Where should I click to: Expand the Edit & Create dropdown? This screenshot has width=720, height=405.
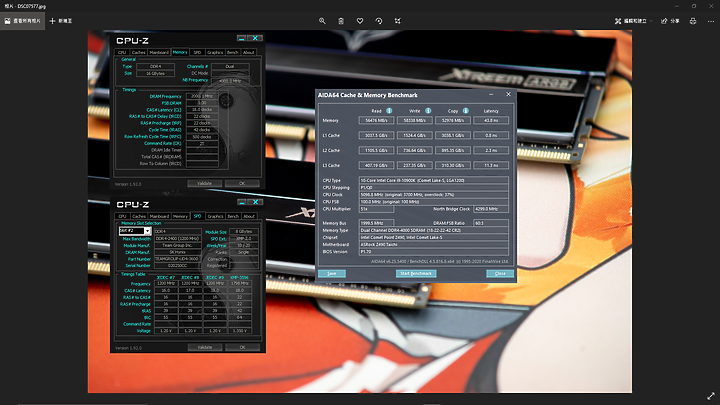(x=633, y=21)
